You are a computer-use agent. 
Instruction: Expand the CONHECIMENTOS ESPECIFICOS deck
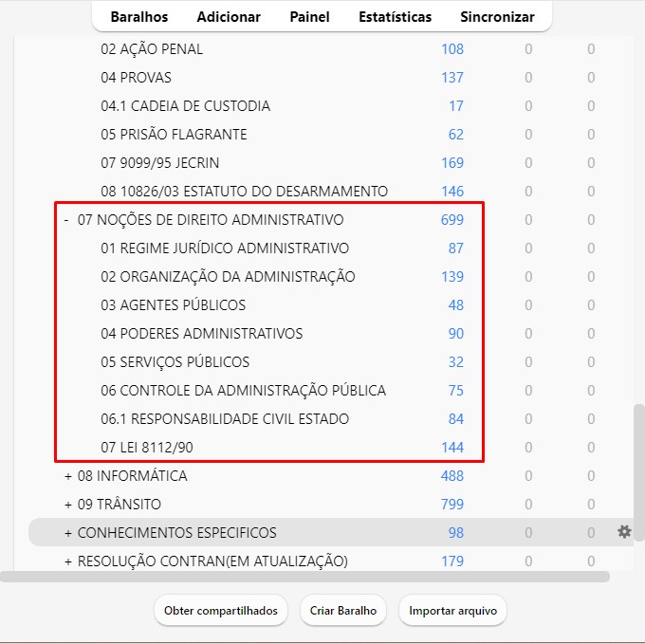point(68,532)
